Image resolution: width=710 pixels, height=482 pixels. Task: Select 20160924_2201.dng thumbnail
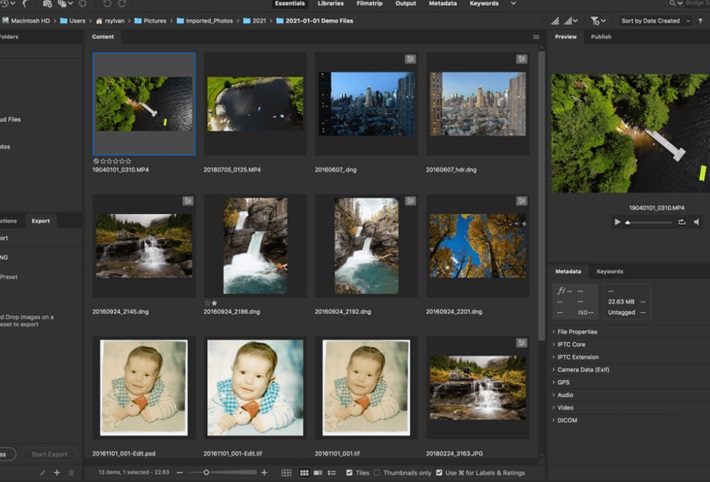pos(478,246)
